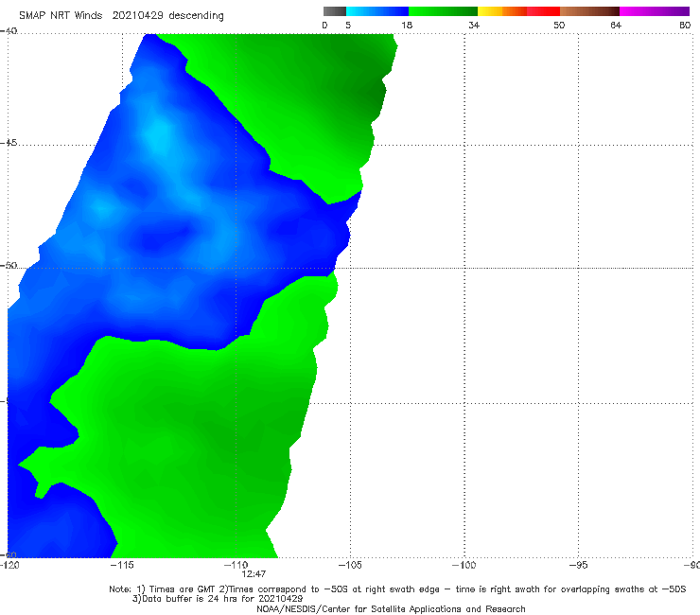
Task: Click the blue 5-18 segment of the color bar
Action: coord(377,11)
